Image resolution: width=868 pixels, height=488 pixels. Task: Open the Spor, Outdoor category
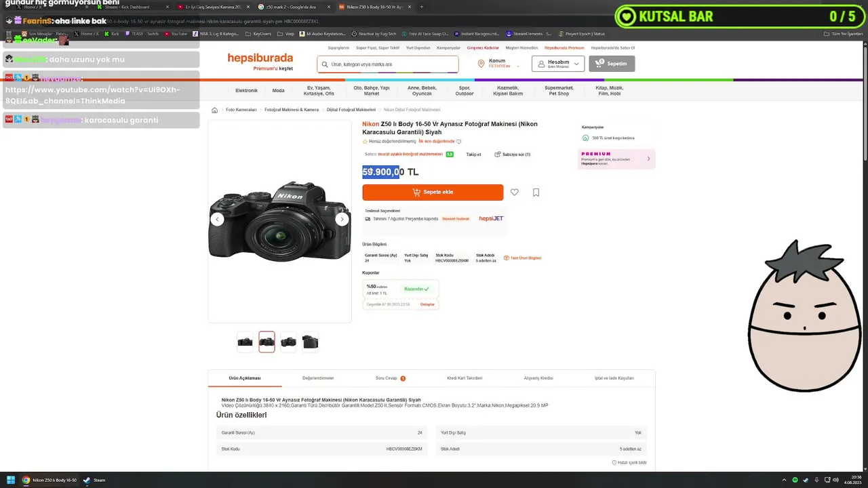coord(465,90)
